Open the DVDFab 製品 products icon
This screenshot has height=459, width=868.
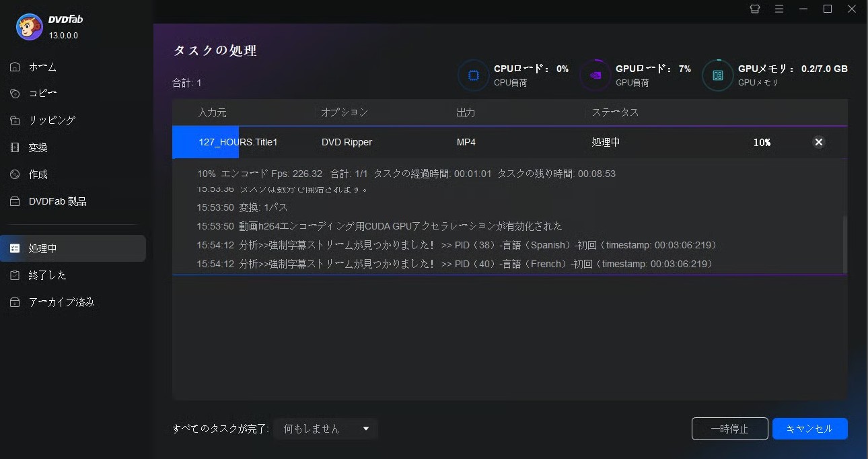pos(15,201)
